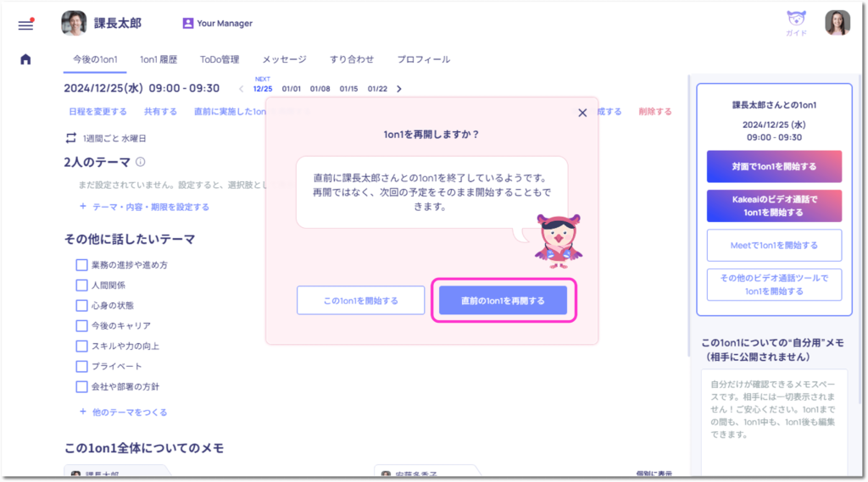Click the Your Manager badge icon

pyautogui.click(x=188, y=23)
